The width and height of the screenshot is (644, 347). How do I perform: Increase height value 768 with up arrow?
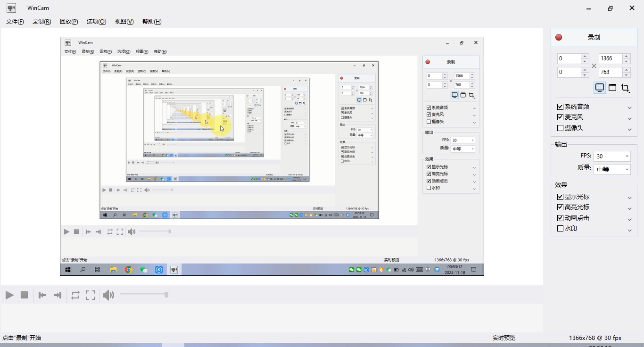[627, 70]
